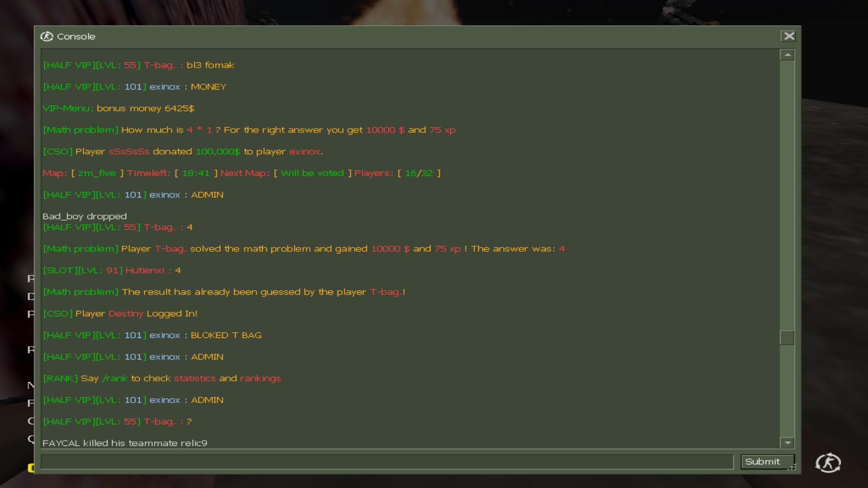Viewport: 868px width, 488px height.
Task: Click the Counter-Strike logo at bottom right
Action: (828, 463)
